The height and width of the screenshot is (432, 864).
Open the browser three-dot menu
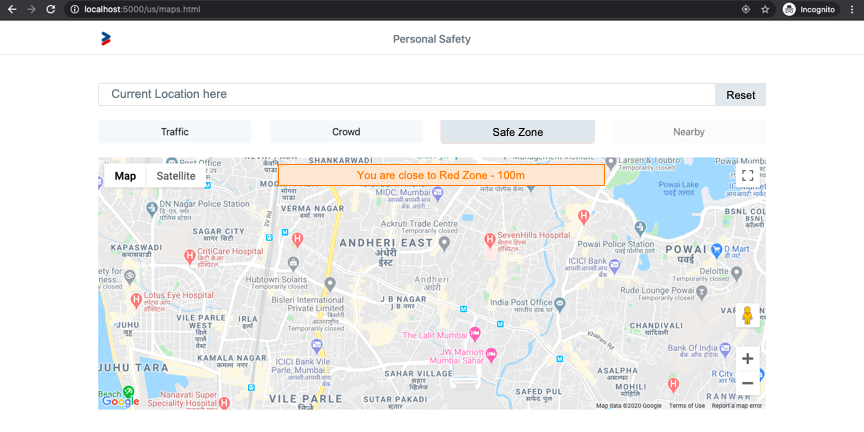point(852,9)
